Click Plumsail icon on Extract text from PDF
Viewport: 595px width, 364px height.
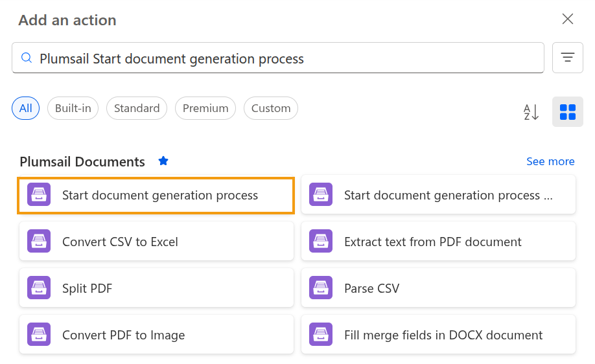[x=321, y=241]
